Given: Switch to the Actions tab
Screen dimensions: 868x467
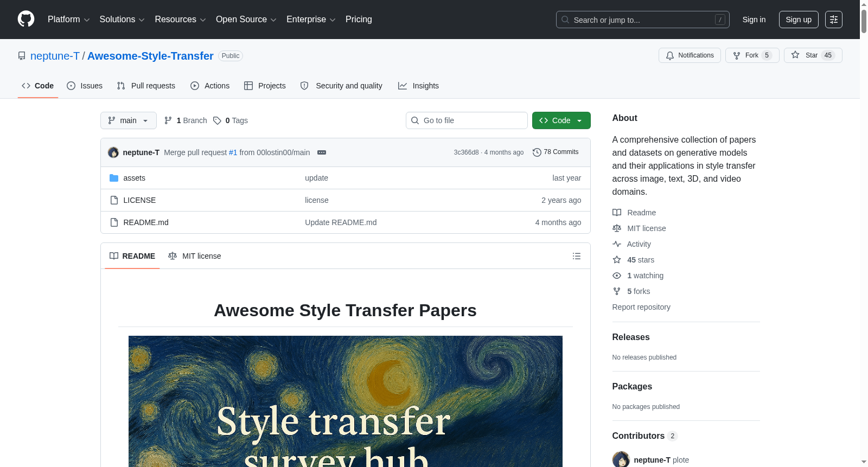Looking at the screenshot, I should (x=210, y=86).
